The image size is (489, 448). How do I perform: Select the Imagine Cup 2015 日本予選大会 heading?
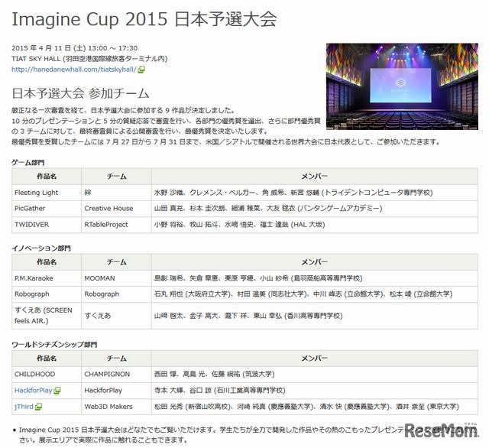(x=144, y=19)
